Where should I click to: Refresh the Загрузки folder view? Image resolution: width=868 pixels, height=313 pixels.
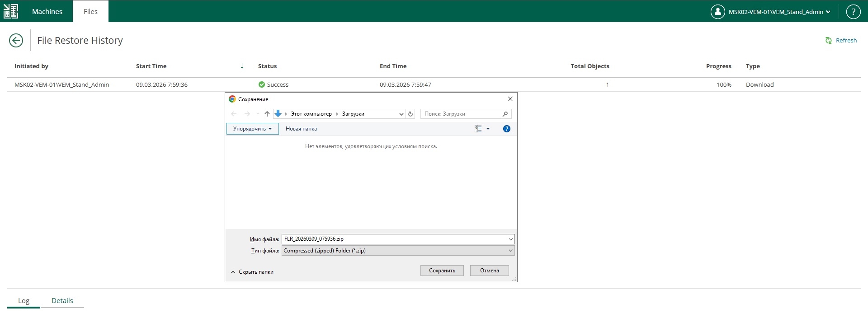click(410, 114)
